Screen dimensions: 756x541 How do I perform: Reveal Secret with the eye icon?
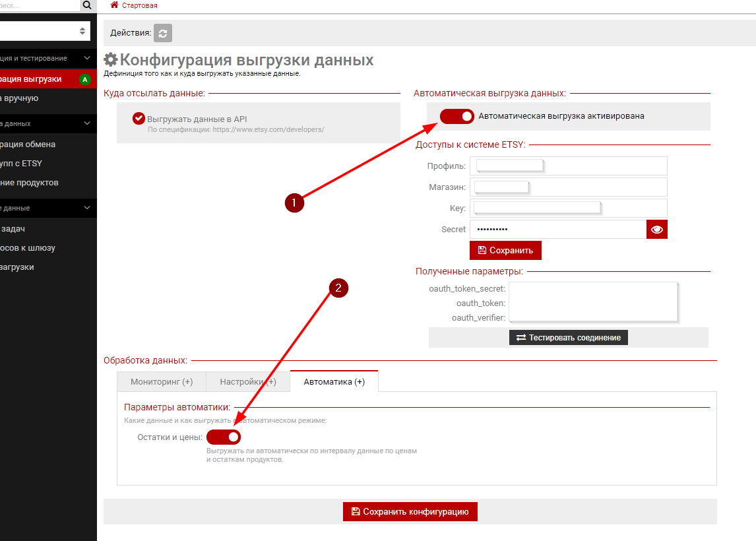click(x=657, y=230)
